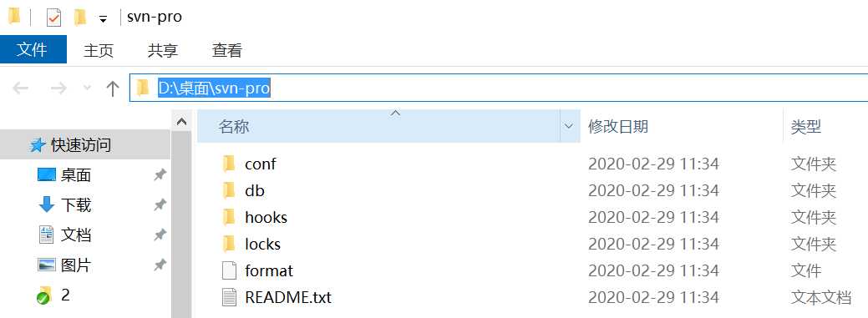Click the 快速访问 star icon
868x318 pixels.
38,145
